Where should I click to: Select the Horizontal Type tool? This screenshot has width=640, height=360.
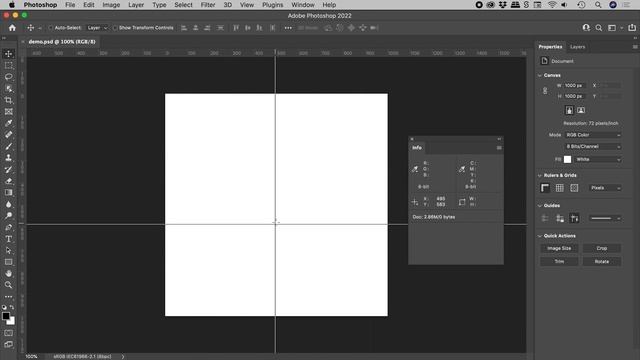click(9, 239)
